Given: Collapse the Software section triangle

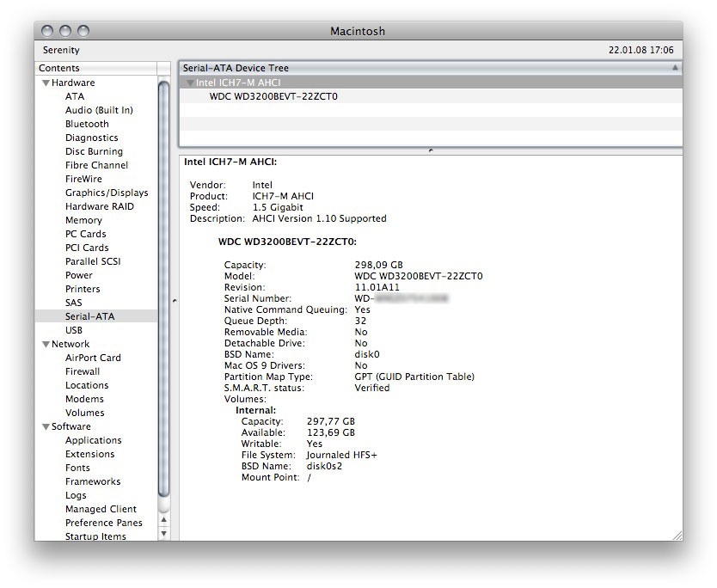Looking at the screenshot, I should click(45, 427).
